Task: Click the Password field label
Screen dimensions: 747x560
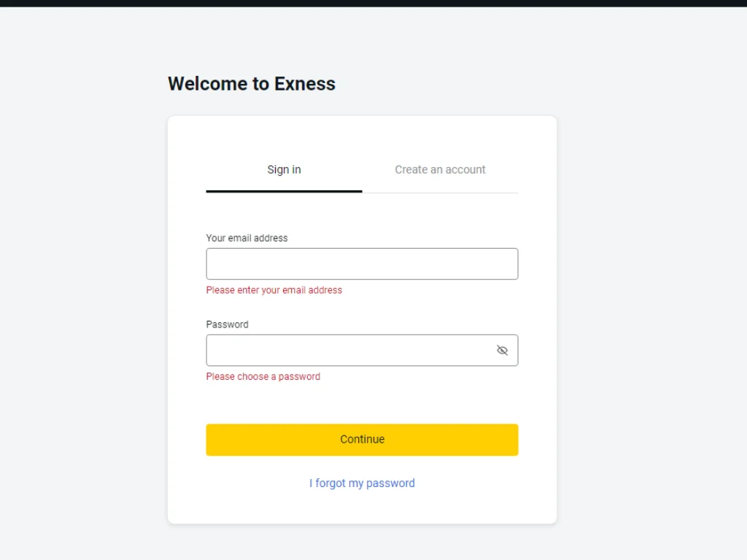Action: click(227, 324)
